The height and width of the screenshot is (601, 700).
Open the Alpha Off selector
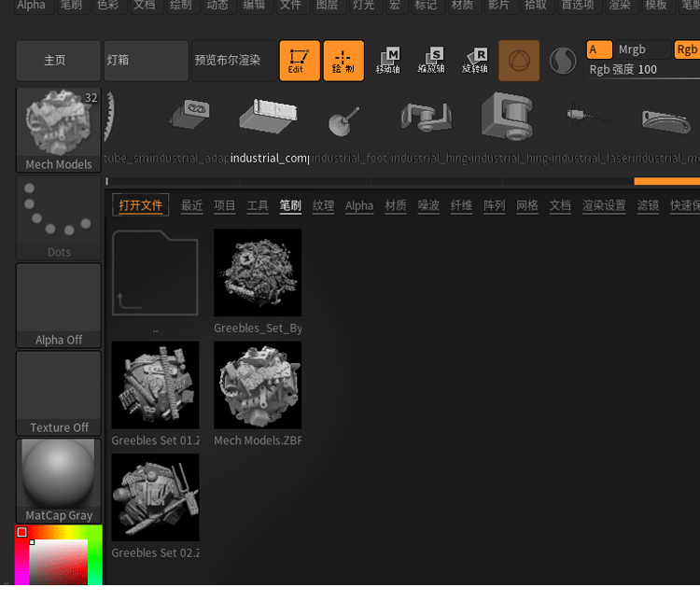coord(59,305)
